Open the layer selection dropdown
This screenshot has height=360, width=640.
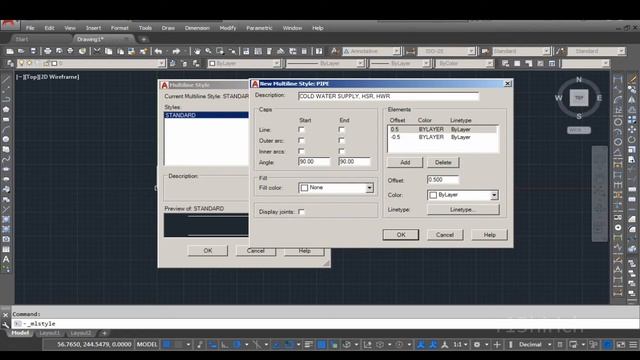point(161,63)
